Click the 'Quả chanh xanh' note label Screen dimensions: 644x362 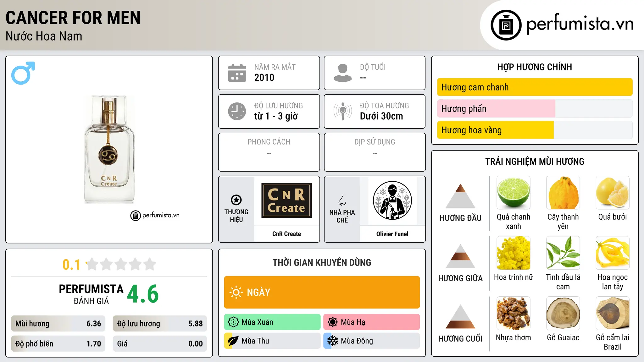pyautogui.click(x=514, y=222)
